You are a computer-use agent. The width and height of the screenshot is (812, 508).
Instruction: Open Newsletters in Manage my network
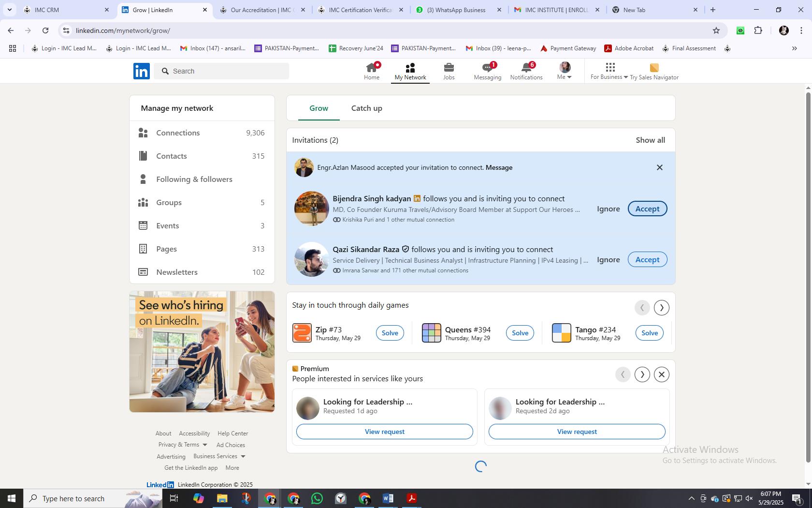point(202,272)
